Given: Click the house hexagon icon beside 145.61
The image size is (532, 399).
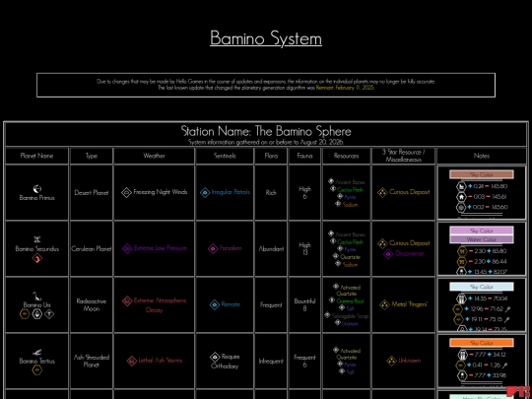Looking at the screenshot, I should click(x=461, y=197).
